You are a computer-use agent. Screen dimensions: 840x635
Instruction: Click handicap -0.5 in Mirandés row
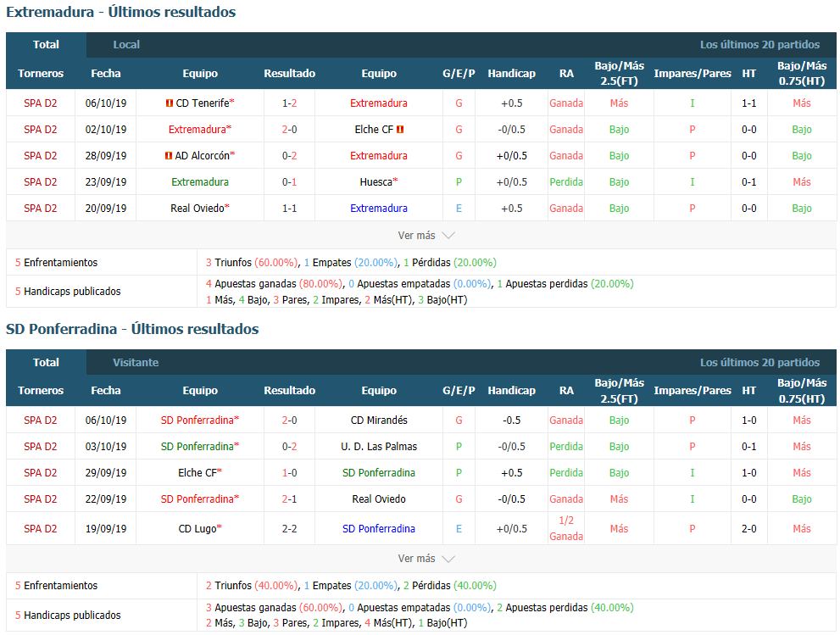512,421
